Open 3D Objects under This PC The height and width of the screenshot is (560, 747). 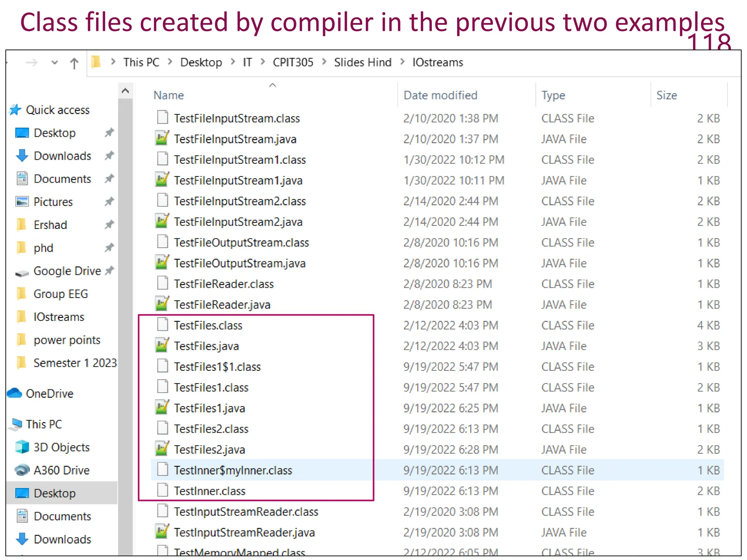pyautogui.click(x=61, y=447)
